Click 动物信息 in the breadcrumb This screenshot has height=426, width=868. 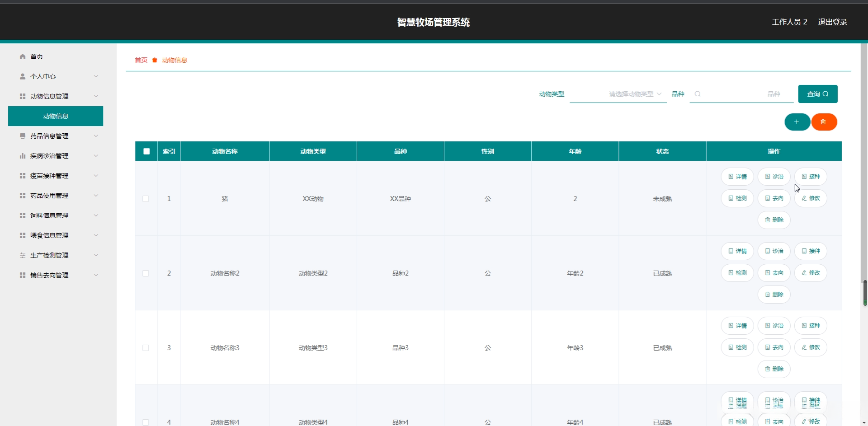point(175,60)
